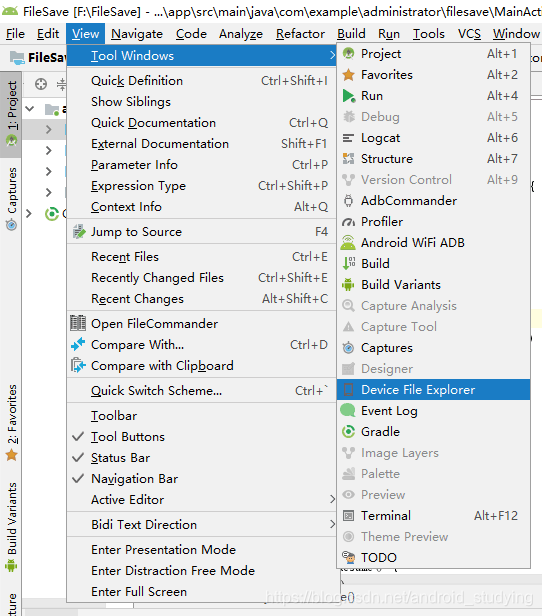Screen dimensions: 542x616
Task: Toggle the Navigation Bar option
Action: coord(201,478)
